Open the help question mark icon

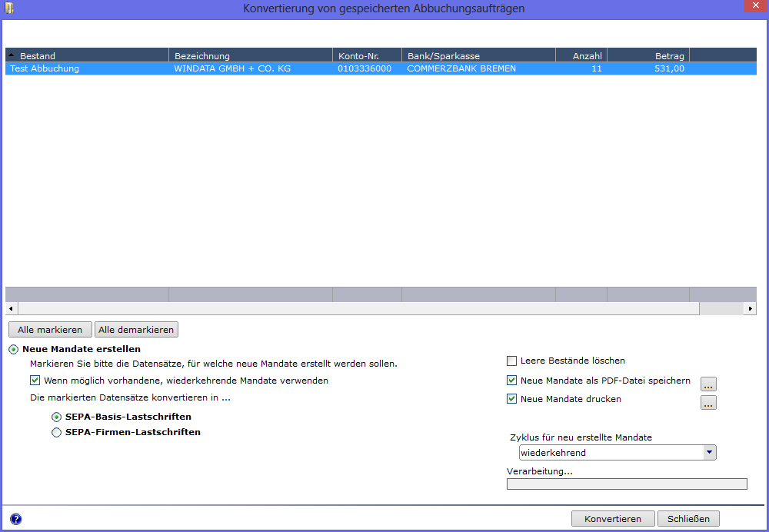[x=15, y=519]
